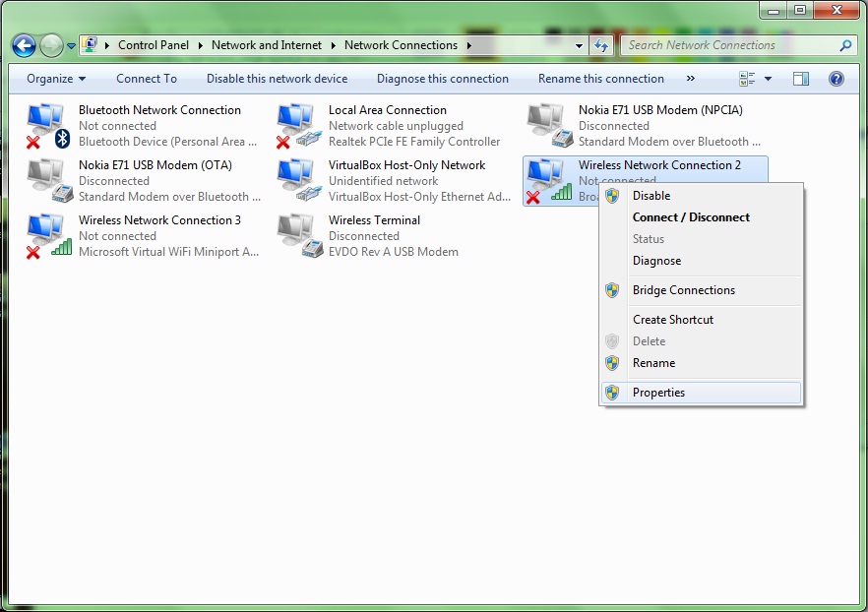Select Wireless Network Connection 2 icon

[548, 180]
